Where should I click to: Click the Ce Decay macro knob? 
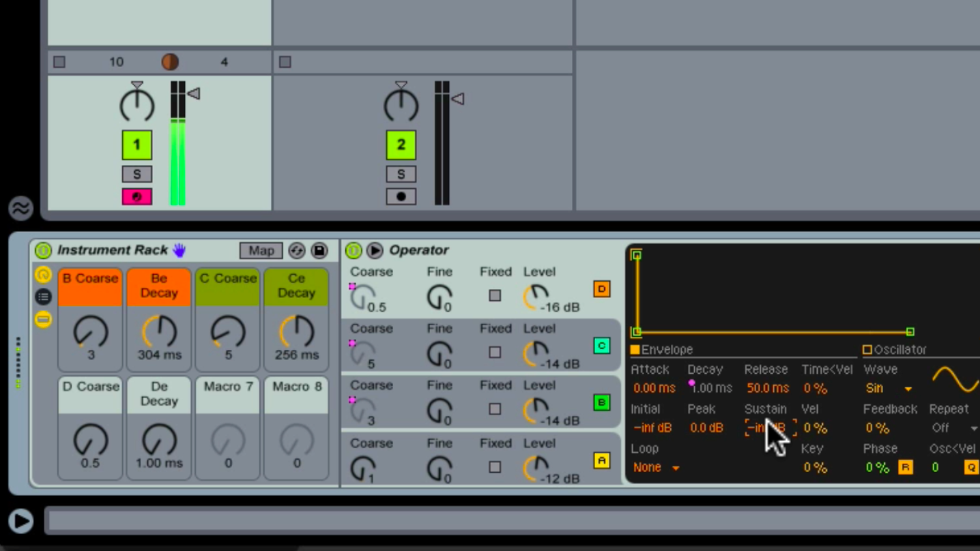[x=297, y=331]
